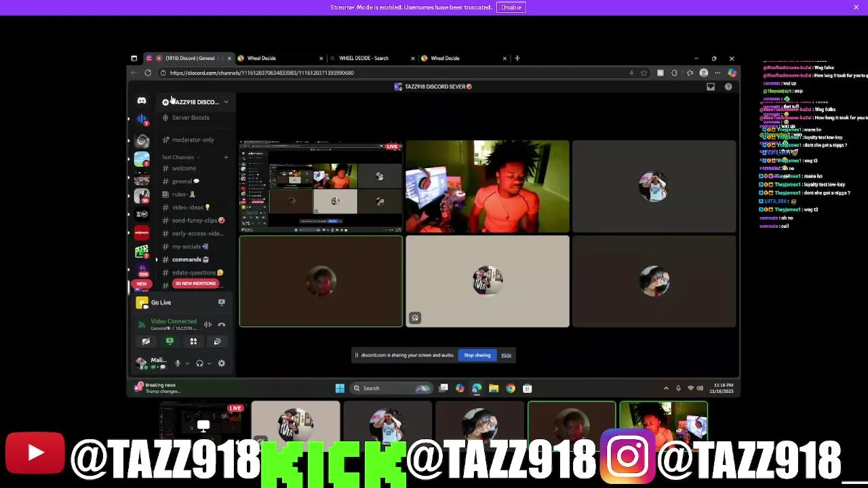Click the taskbar Search box

point(391,388)
